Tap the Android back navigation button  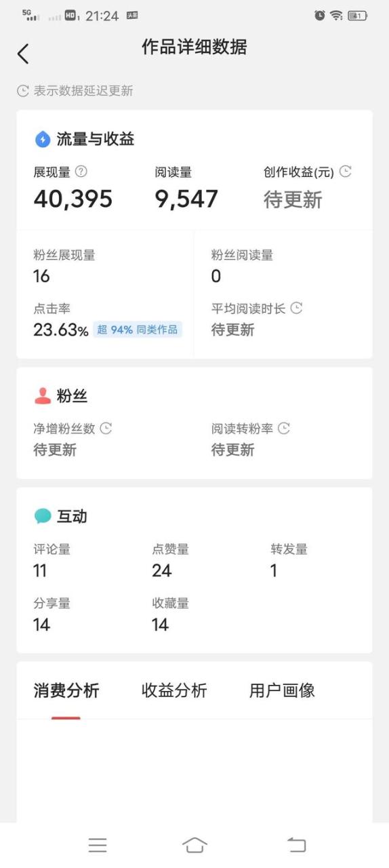coord(297,845)
